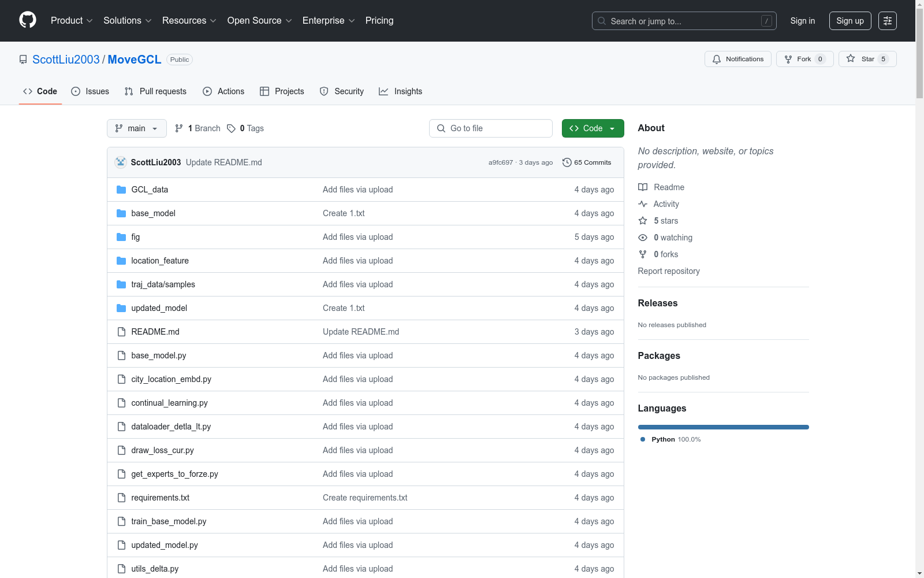Open draw_loss_cur.py file
Image resolution: width=924 pixels, height=578 pixels.
pyautogui.click(x=162, y=450)
